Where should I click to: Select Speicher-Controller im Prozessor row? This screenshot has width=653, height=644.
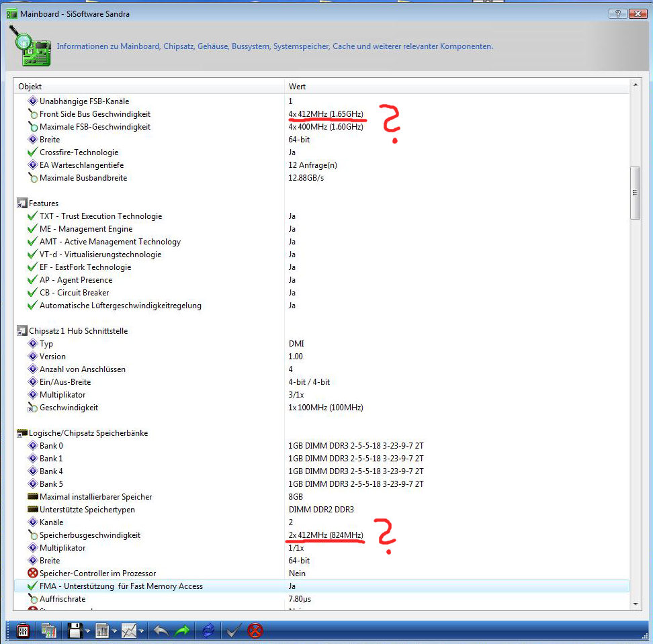tap(322, 573)
